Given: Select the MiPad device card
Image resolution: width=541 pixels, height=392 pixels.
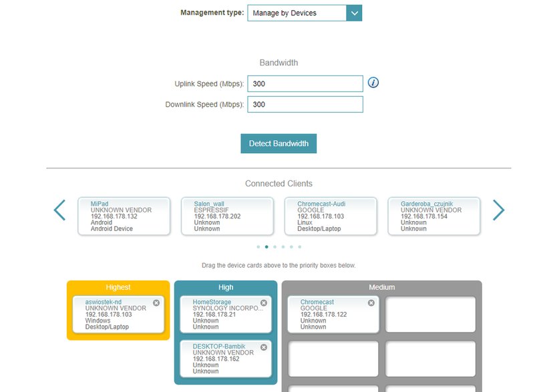Looking at the screenshot, I should pyautogui.click(x=124, y=216).
